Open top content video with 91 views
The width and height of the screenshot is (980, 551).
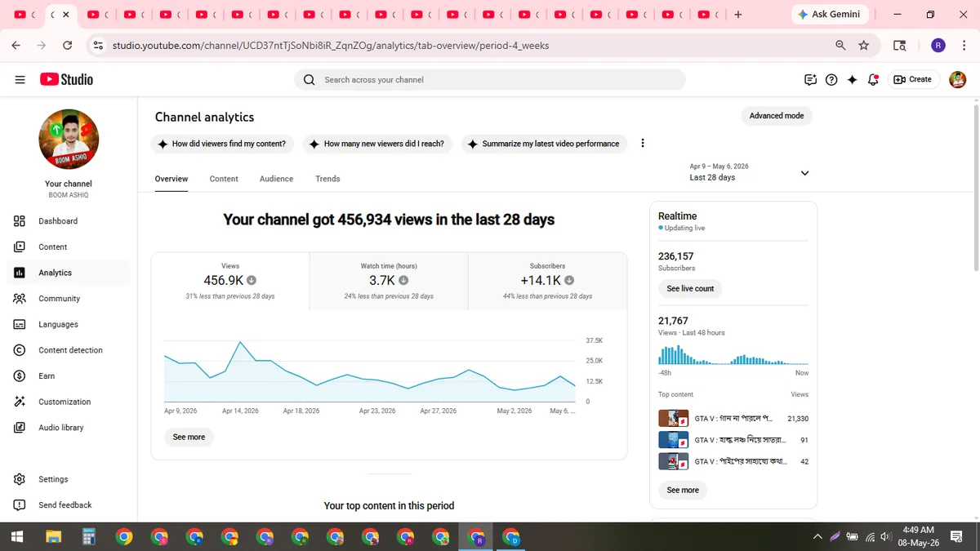733,440
